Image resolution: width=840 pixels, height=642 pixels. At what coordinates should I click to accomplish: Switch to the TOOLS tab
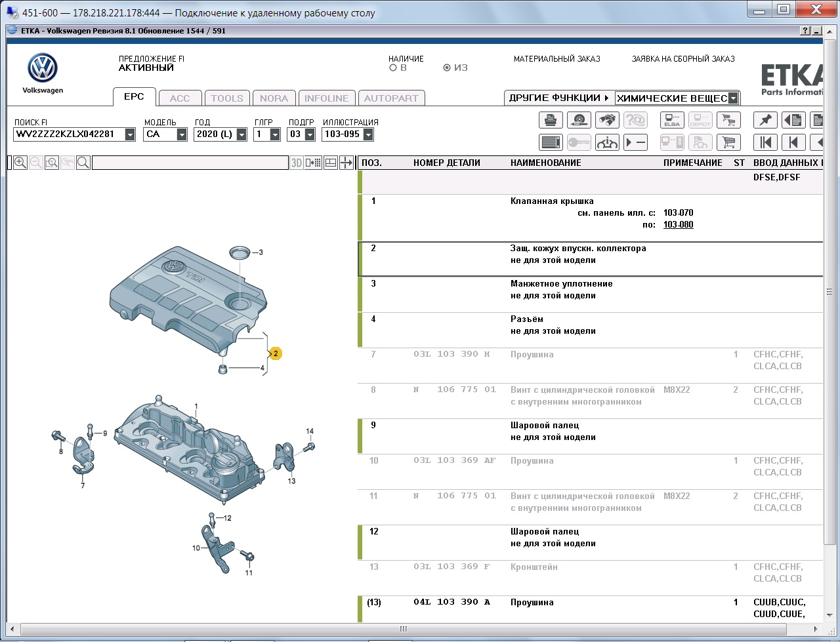click(x=227, y=98)
